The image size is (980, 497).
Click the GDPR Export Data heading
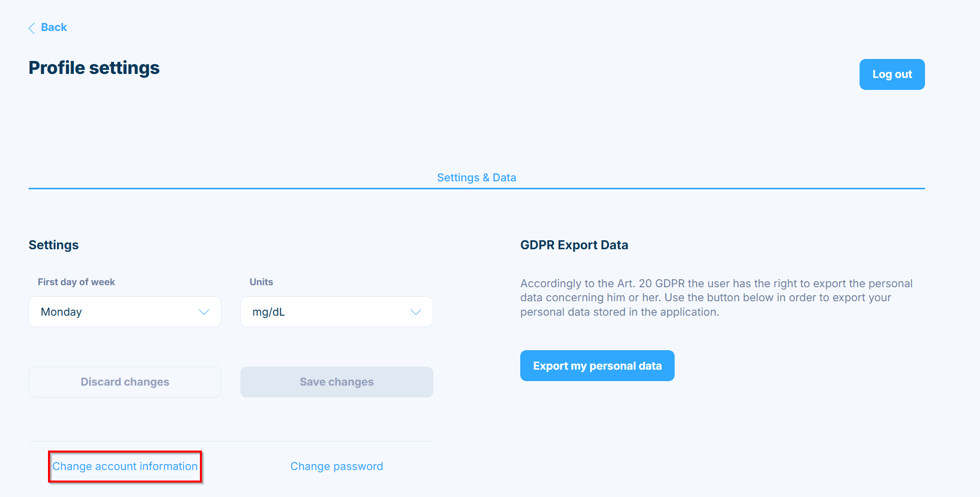click(574, 245)
